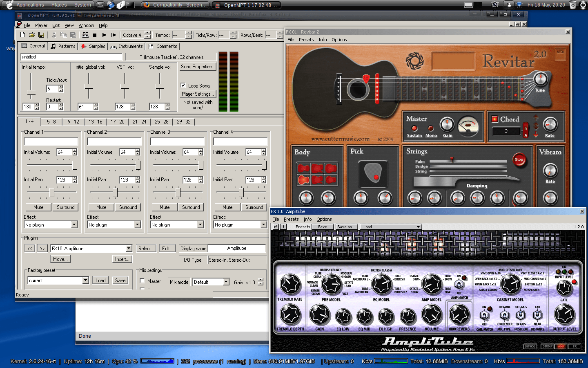
Task: Click the Revitar spiral logo icon
Action: coord(415,61)
